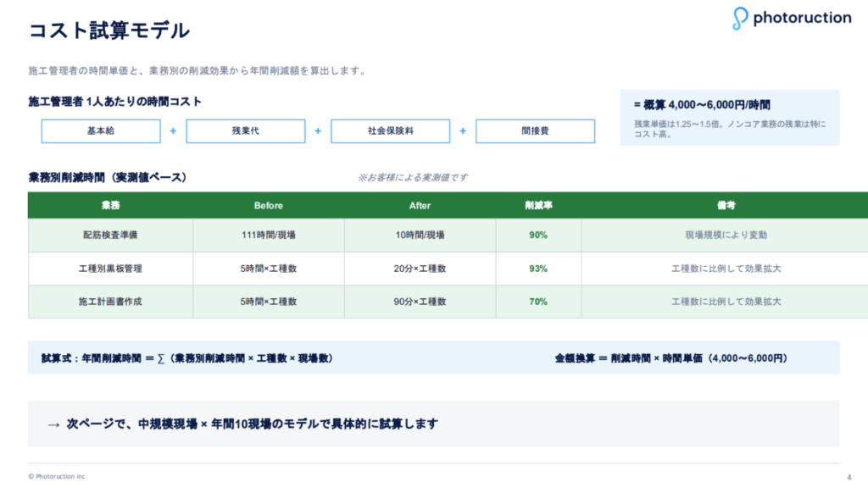This screenshot has height=488, width=868.
Task: Click the 10時間/現場 cell
Action: (x=420, y=236)
